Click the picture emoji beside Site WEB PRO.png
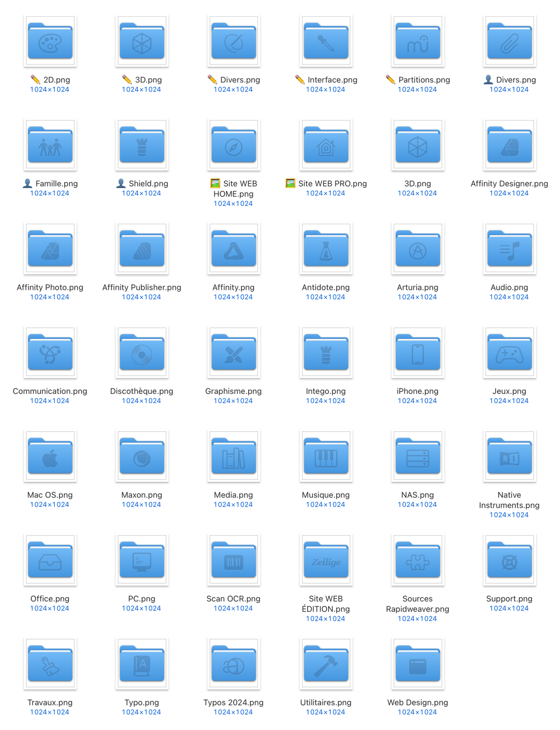This screenshot has height=730, width=560. pos(290,183)
